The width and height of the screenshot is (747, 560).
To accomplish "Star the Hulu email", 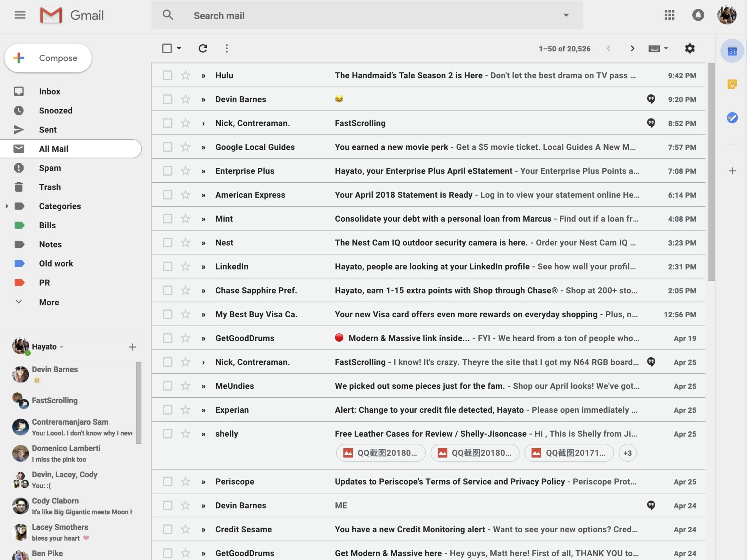I will 186,75.
